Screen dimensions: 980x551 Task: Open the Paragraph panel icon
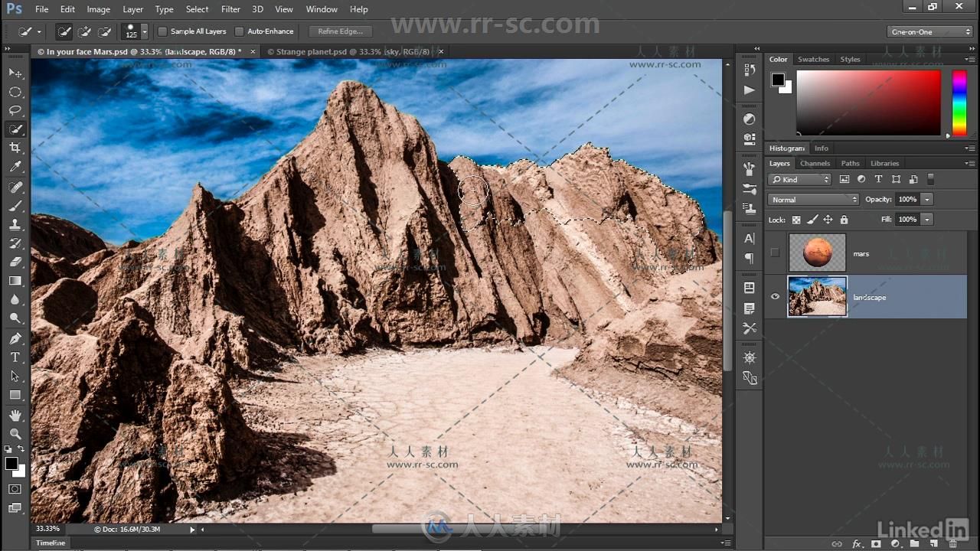(750, 259)
